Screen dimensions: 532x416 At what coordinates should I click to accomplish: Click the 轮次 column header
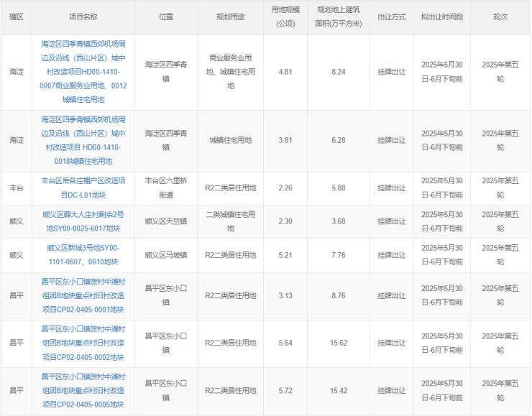500,16
